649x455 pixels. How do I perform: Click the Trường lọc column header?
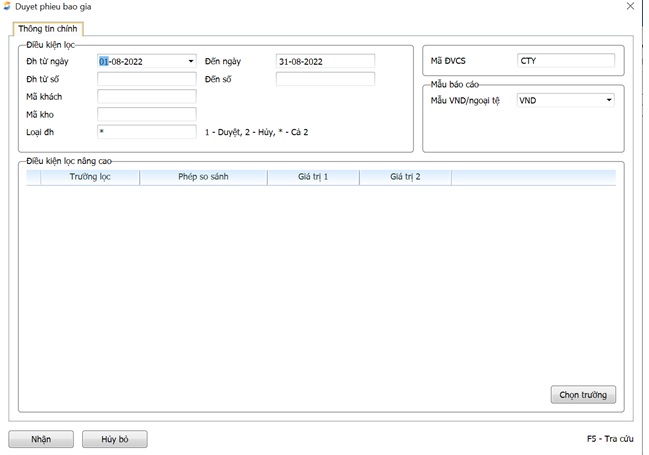coord(90,177)
